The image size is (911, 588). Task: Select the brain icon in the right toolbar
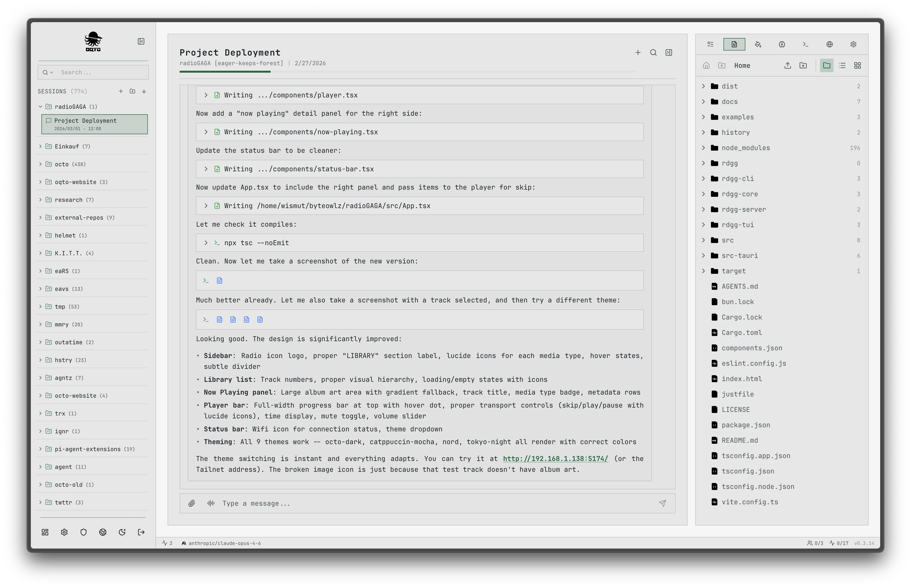[x=781, y=44]
